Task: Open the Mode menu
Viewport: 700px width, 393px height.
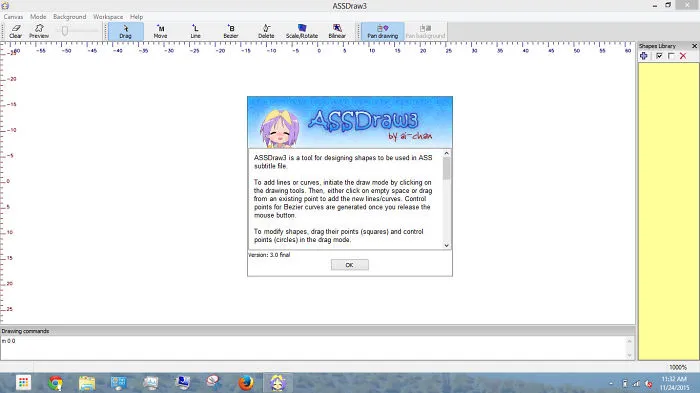Action: coord(38,17)
